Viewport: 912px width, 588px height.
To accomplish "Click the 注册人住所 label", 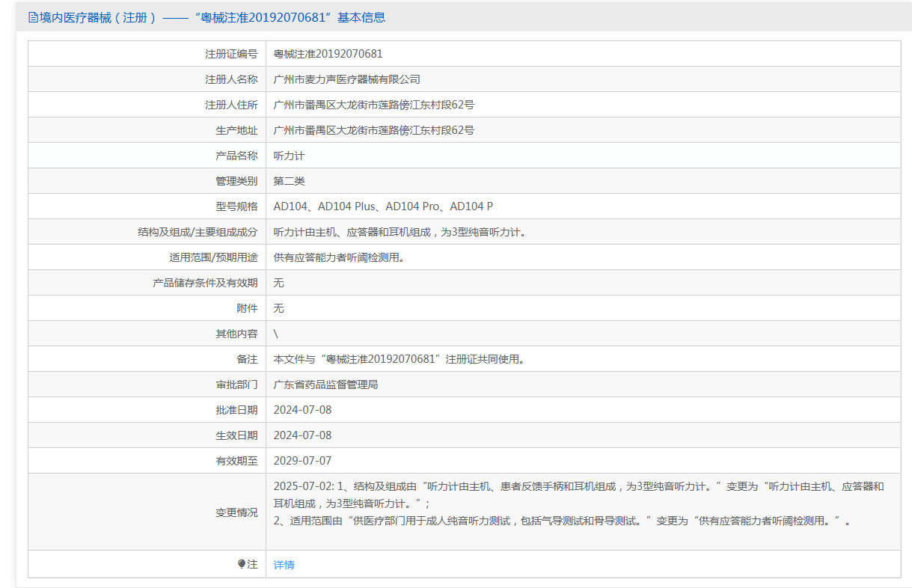I will click(231, 105).
